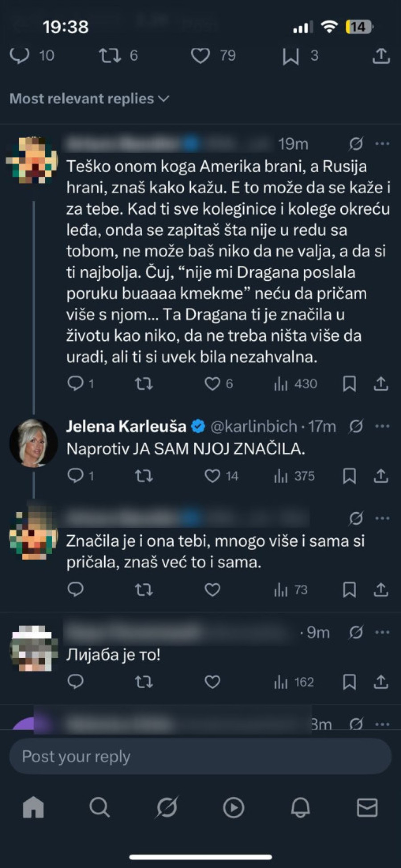Open Notifications bell in bottom bar

(x=300, y=807)
